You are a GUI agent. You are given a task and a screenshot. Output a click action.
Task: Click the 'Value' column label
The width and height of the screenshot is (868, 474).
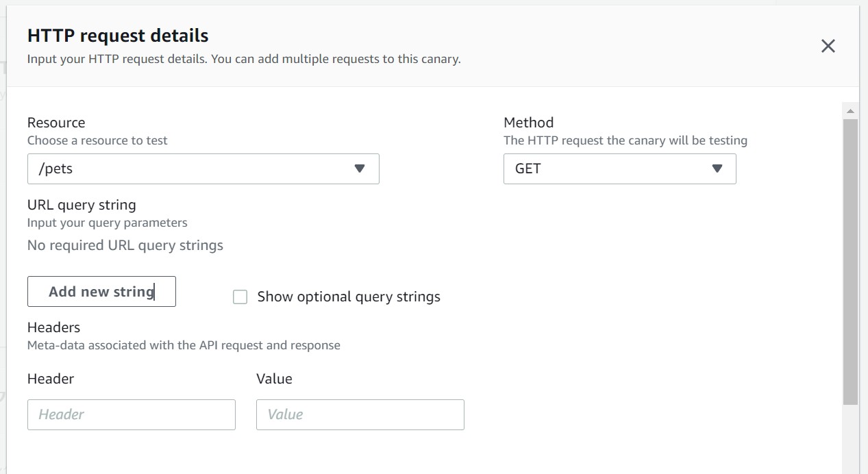[x=274, y=379]
